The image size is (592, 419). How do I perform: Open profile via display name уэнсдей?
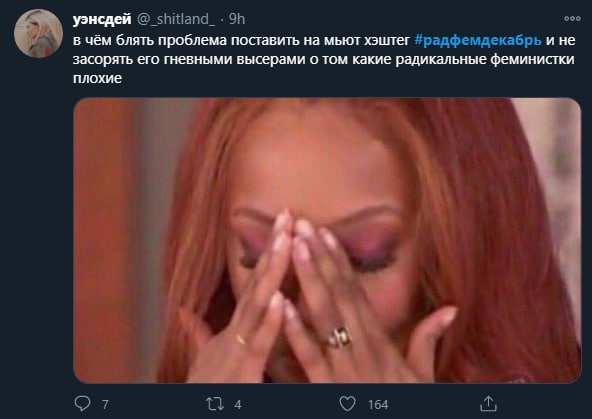(102, 19)
